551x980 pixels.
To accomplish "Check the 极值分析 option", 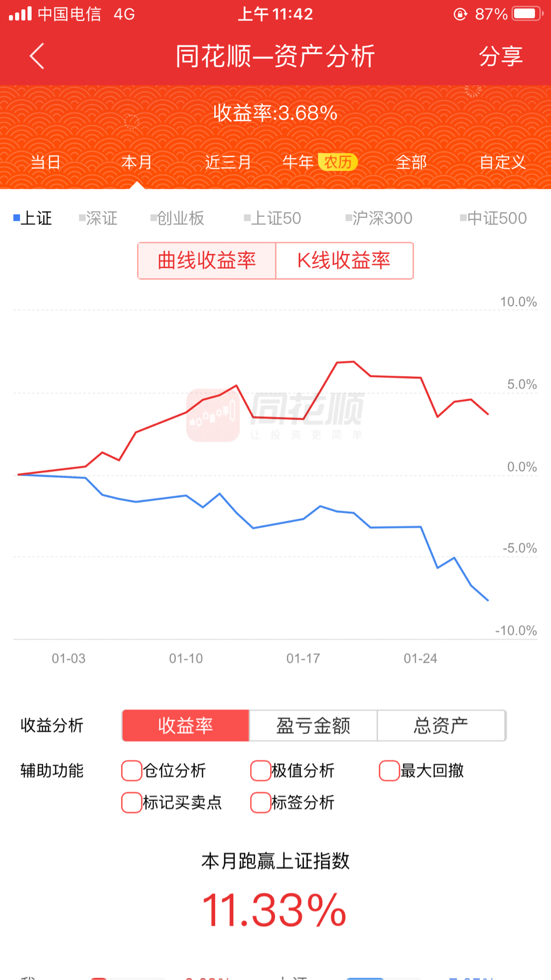I will tap(260, 771).
